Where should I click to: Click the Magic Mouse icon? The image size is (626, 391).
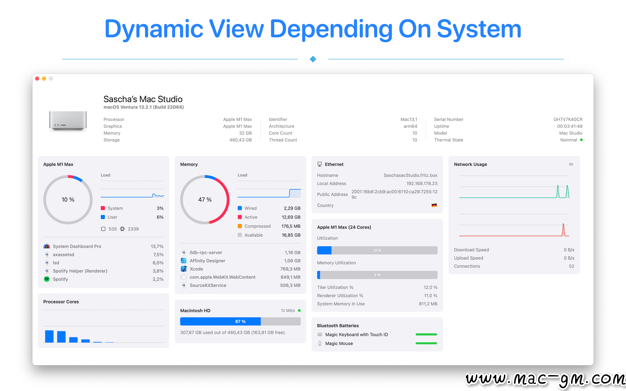(x=319, y=343)
